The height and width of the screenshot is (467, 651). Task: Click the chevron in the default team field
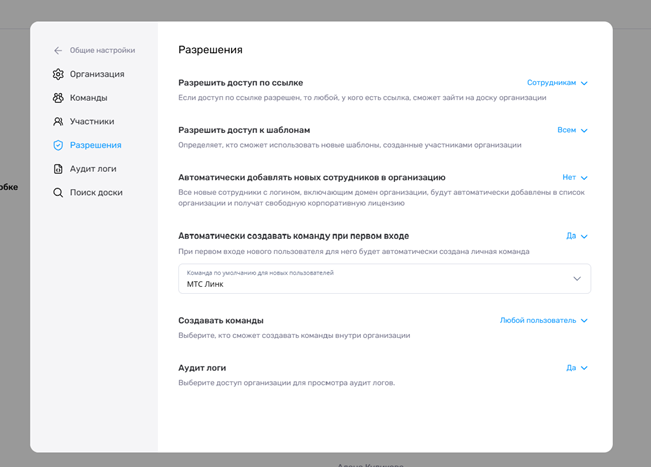coord(577,279)
